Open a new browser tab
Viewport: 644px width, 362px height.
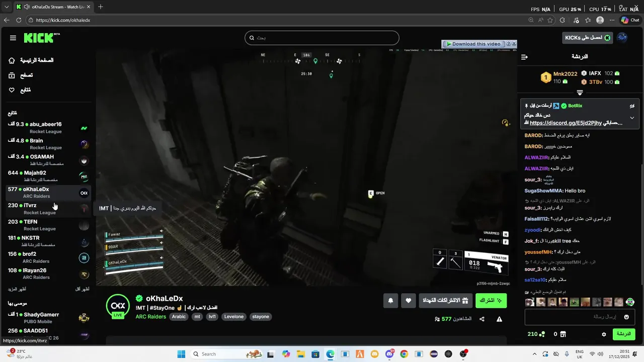click(101, 7)
